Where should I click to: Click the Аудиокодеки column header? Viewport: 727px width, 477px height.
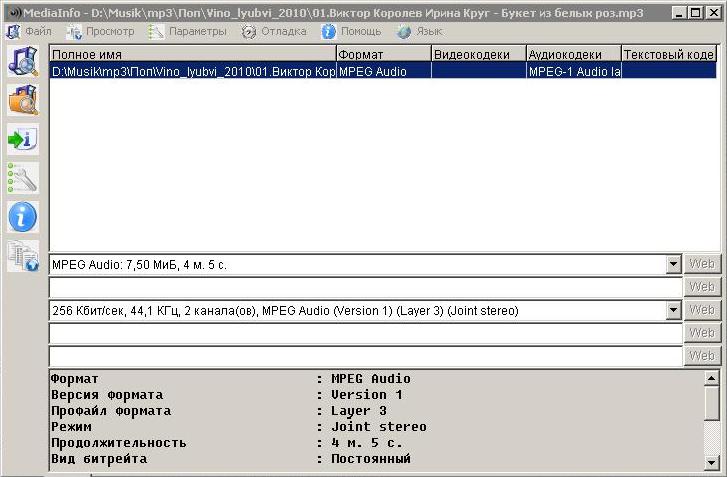(574, 54)
